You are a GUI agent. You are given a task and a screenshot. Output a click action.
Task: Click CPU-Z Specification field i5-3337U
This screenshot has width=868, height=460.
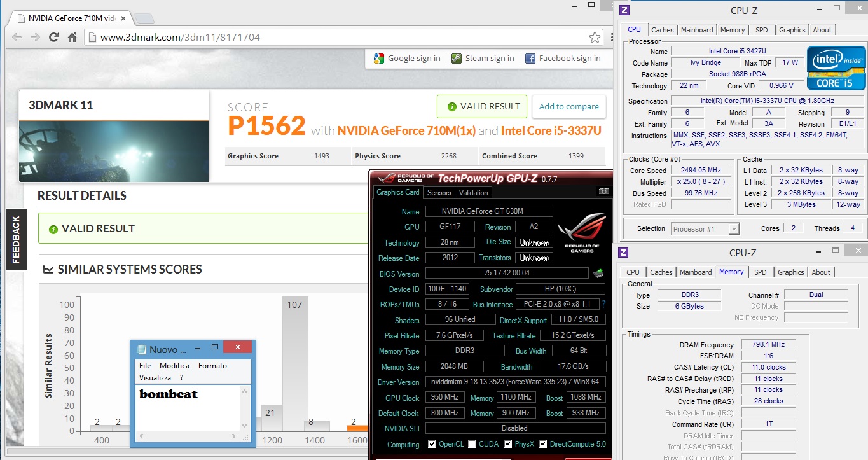(x=768, y=101)
